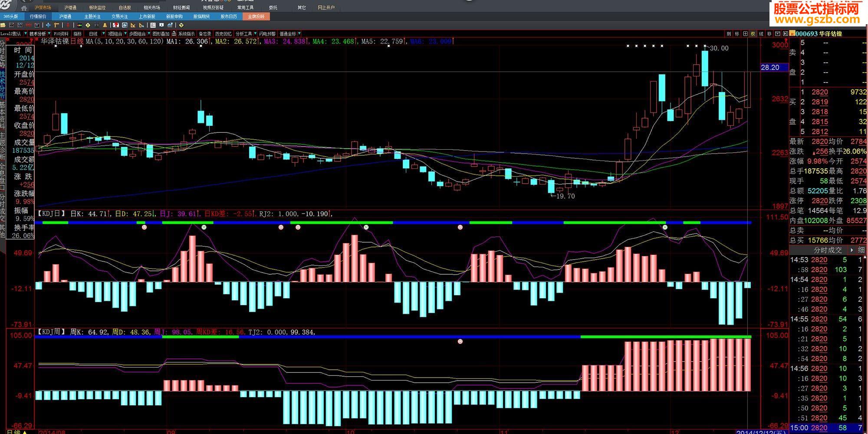Expand the 普通坐标 coordinate dropdown
This screenshot has height=434, width=868.
(299, 33)
